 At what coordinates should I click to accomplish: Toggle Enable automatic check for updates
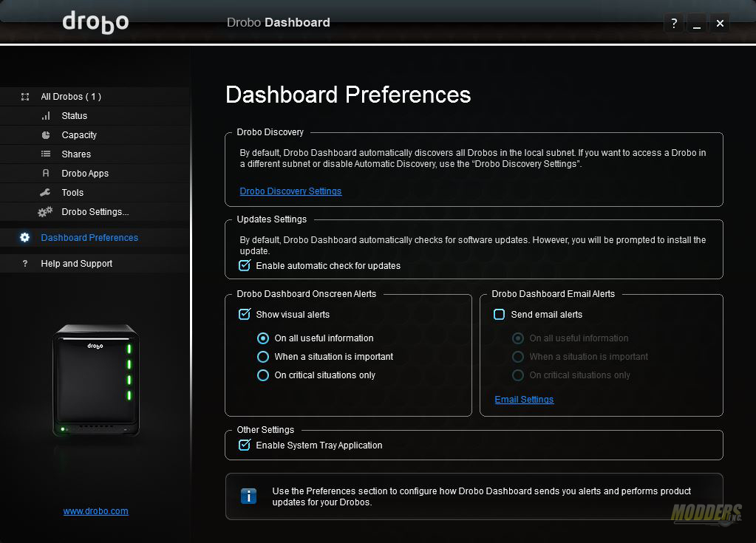245,265
